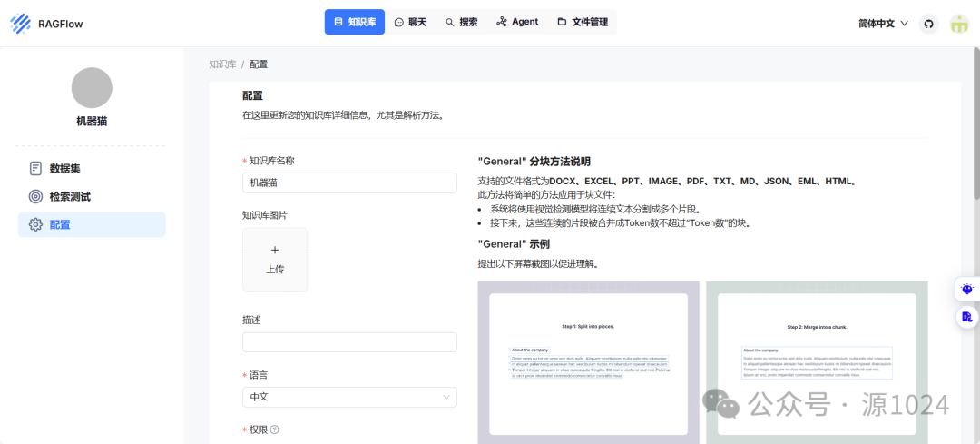
Task: Click the magnifier icon beside 搜索
Action: coord(449,22)
